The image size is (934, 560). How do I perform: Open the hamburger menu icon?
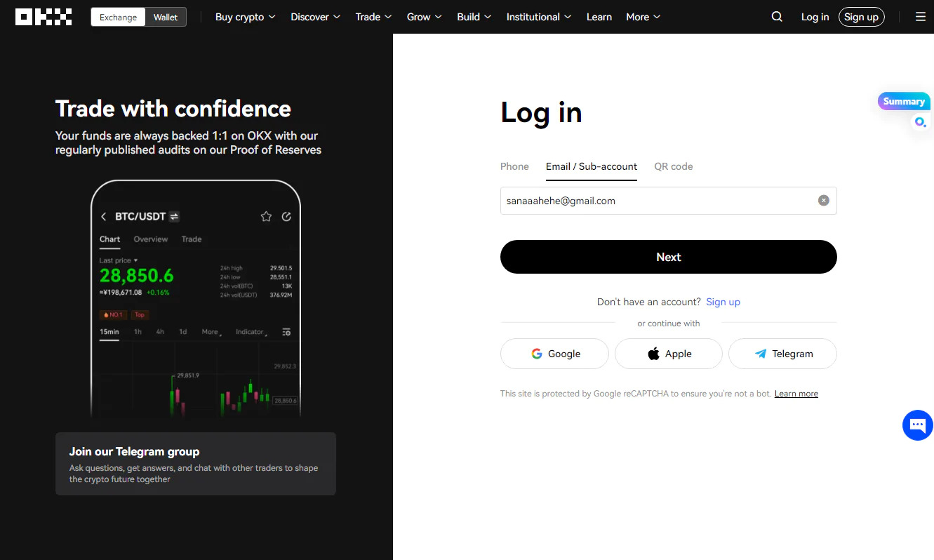pyautogui.click(x=921, y=17)
